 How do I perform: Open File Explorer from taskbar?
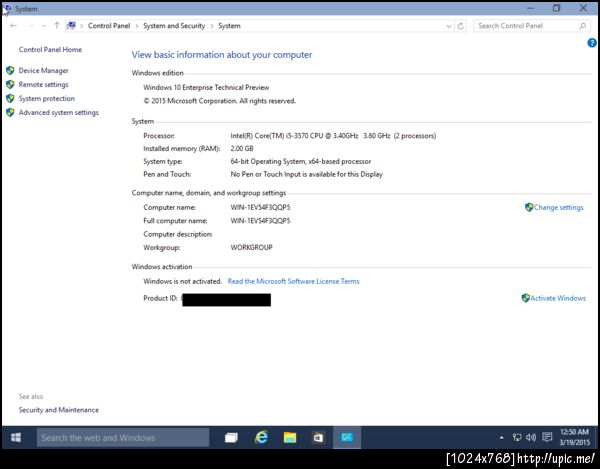290,437
